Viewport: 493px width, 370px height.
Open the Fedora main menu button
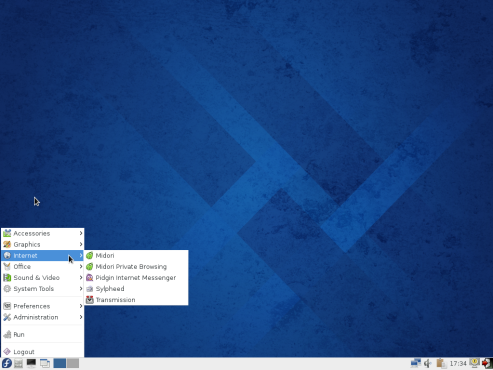coord(7,363)
